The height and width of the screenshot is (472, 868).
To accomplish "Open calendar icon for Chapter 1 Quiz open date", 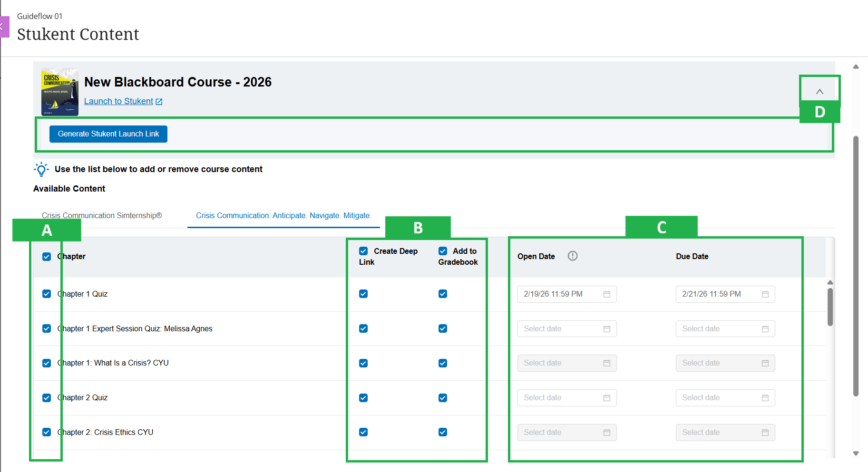I will click(606, 294).
